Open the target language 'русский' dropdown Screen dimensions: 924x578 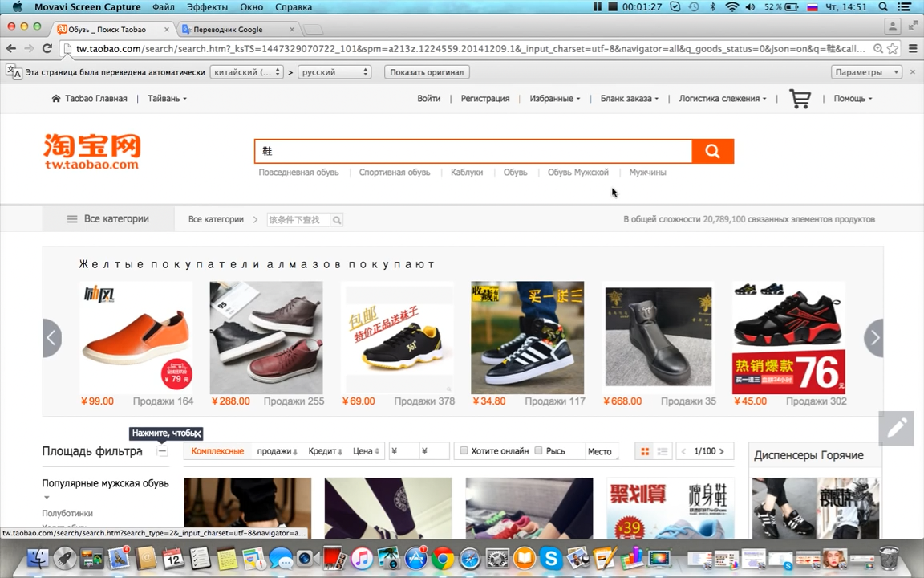[x=334, y=72]
